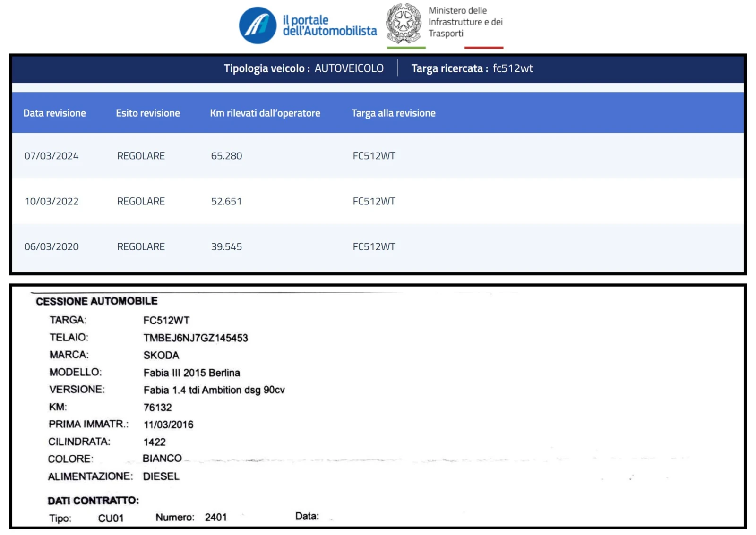The width and height of the screenshot is (756, 535).
Task: Click the 52.651 km reading
Action: 226,202
